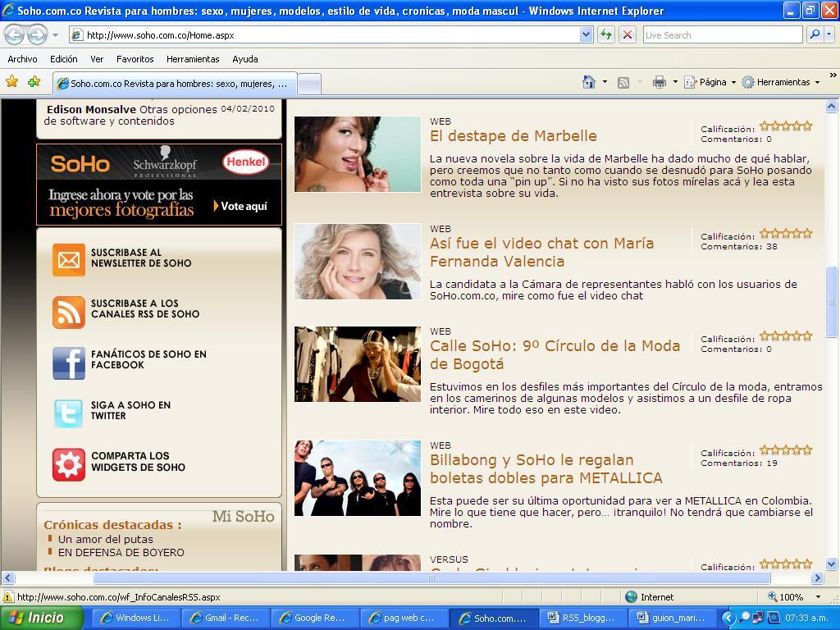Click the 'Vote aquí' banner button
The image size is (840, 630).
(x=241, y=206)
